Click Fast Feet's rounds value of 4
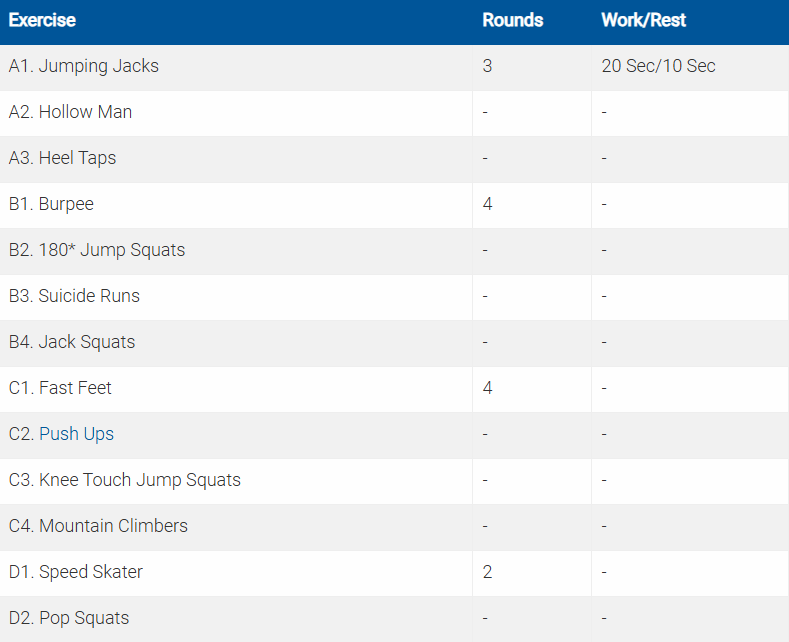Viewport: 789px width, 642px height. [487, 388]
